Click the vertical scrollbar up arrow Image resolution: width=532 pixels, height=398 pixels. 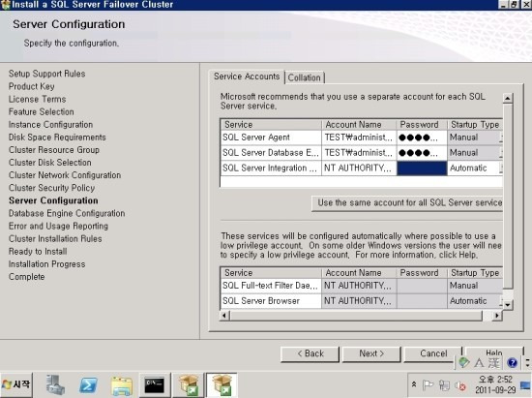pos(508,99)
